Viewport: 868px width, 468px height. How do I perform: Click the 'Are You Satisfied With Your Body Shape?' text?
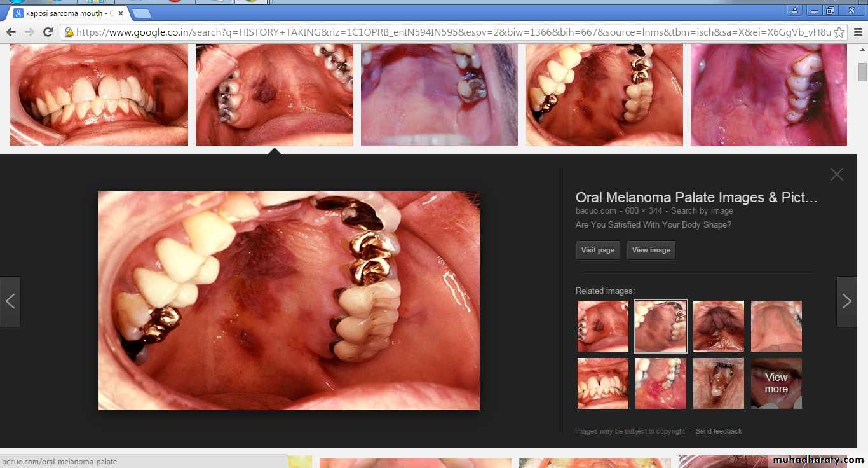(653, 224)
